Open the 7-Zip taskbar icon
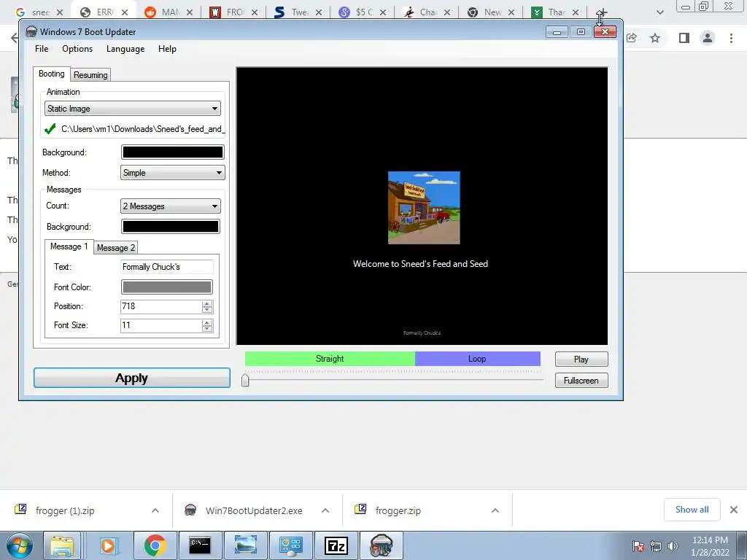The height and width of the screenshot is (560, 747). pos(336,545)
